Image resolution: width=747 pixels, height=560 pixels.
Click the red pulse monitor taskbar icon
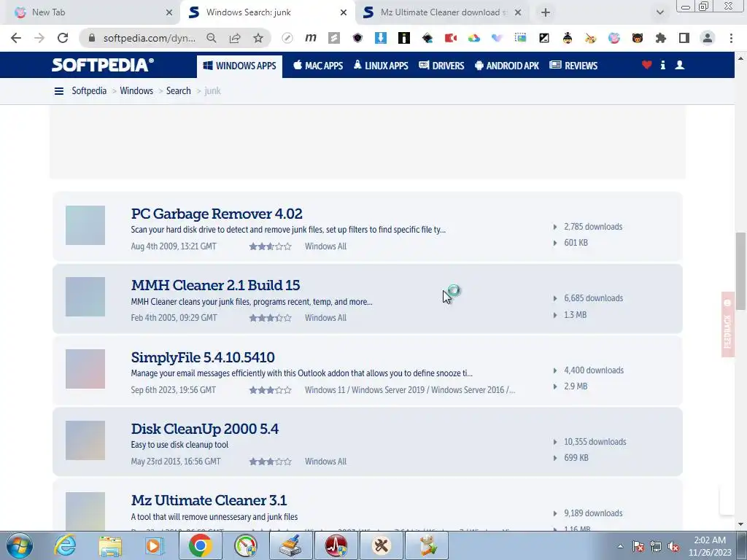pyautogui.click(x=336, y=545)
